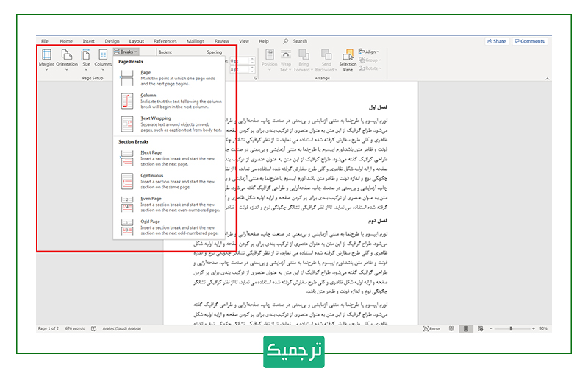The height and width of the screenshot is (368, 588).
Task: Click the Continuous break icon
Action: click(x=127, y=181)
